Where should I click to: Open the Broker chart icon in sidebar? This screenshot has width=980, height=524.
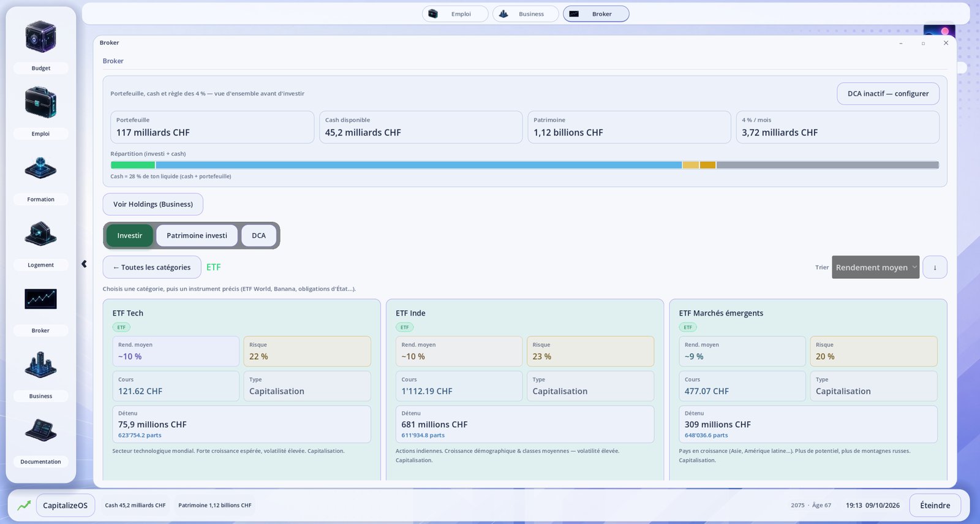tap(40, 299)
